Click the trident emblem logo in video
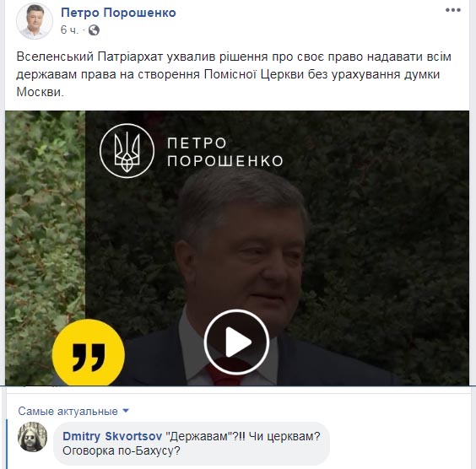The width and height of the screenshot is (476, 469). point(127,151)
